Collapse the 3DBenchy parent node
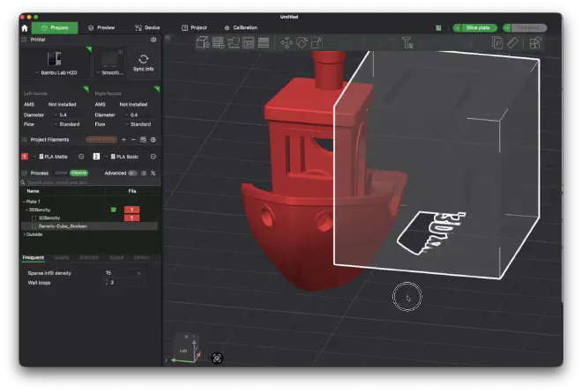Screen dimensions: 582x392 pos(26,210)
